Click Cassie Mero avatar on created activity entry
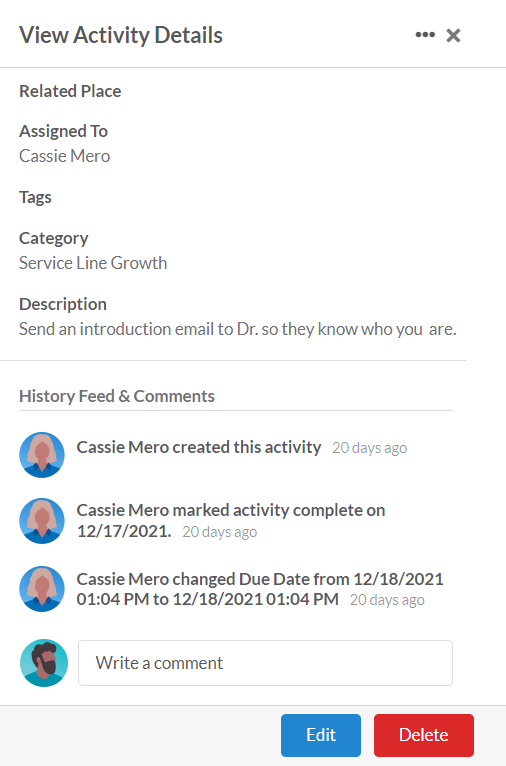506x766 pixels. 42,455
